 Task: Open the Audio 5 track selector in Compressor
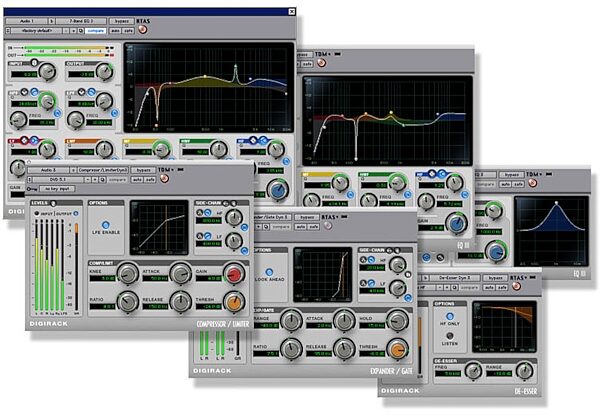click(49, 170)
